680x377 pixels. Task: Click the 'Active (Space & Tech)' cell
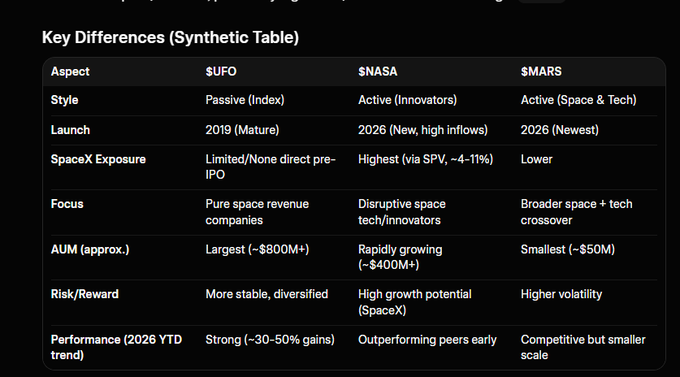[579, 100]
